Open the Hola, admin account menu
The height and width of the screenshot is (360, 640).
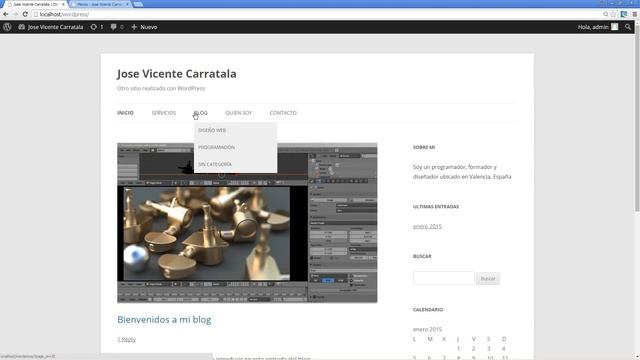click(598, 27)
